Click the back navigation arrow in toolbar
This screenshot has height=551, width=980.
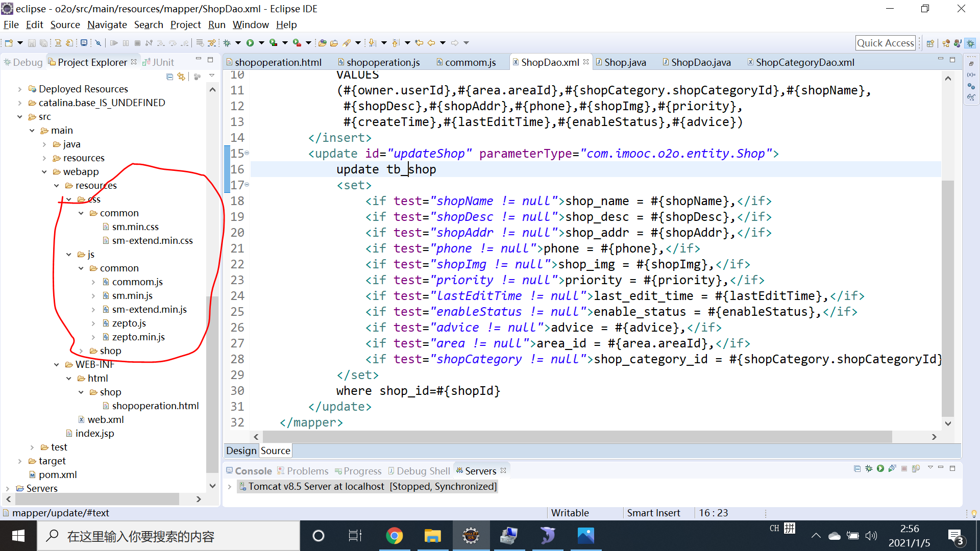[x=431, y=43]
